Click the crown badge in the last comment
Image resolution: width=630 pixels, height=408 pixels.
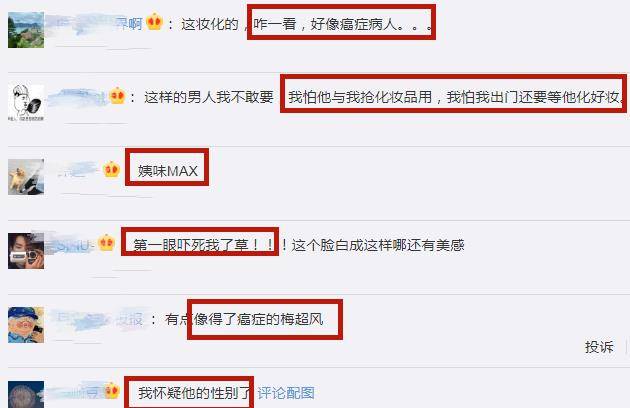111,391
